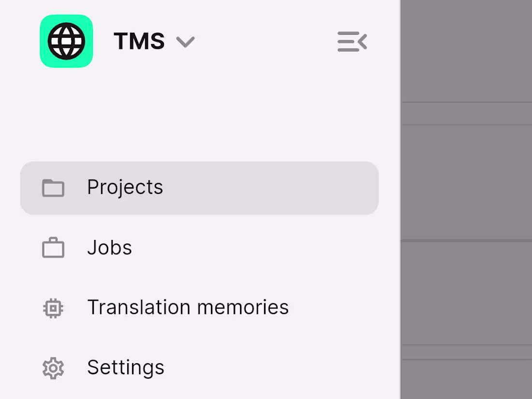Viewport: 532px width, 399px height.
Task: Click the Jobs briefcase icon
Action: click(x=53, y=248)
